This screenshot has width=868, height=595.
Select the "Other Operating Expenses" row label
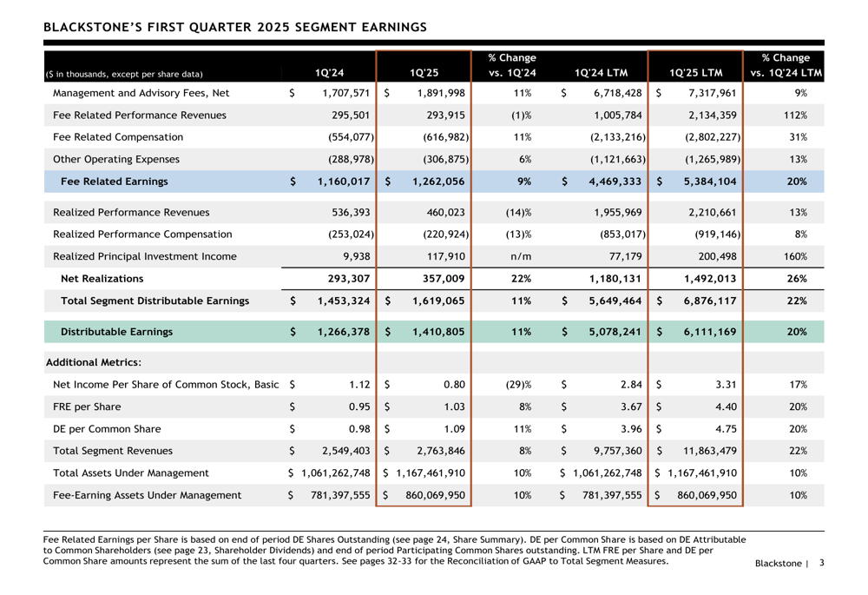116,159
